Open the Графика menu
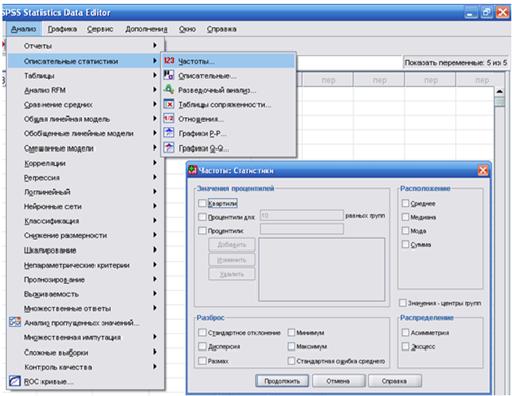 (x=62, y=29)
